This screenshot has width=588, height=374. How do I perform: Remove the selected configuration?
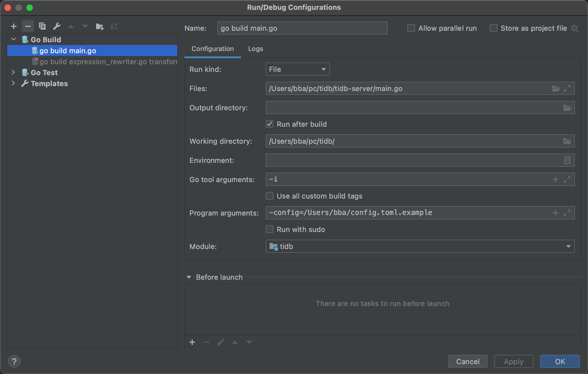pyautogui.click(x=28, y=26)
